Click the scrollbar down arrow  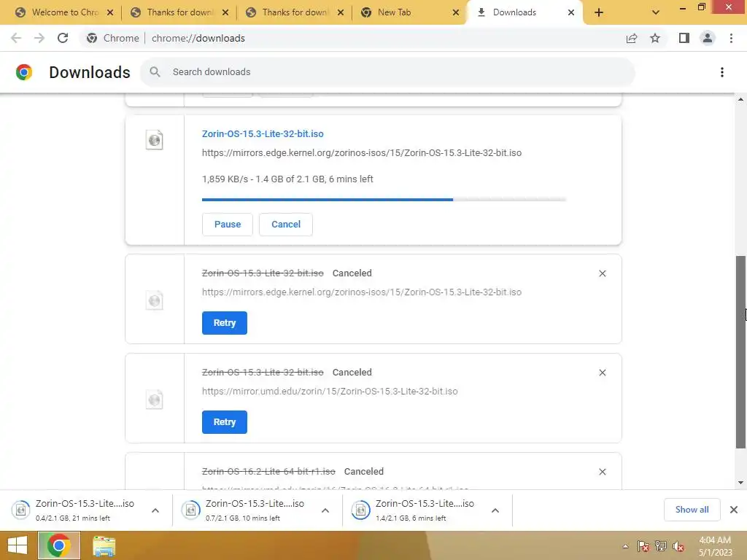pos(740,483)
